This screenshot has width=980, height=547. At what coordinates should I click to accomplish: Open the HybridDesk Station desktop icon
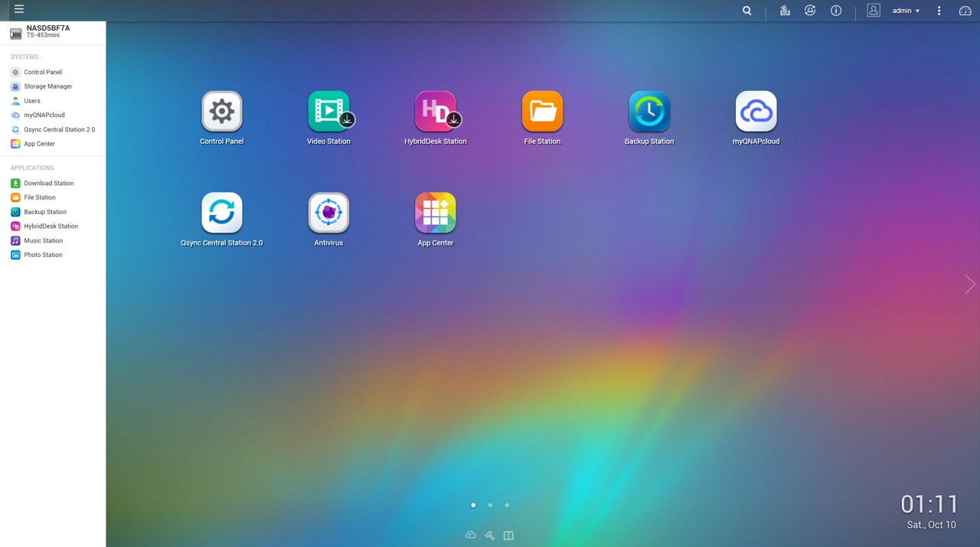(436, 112)
